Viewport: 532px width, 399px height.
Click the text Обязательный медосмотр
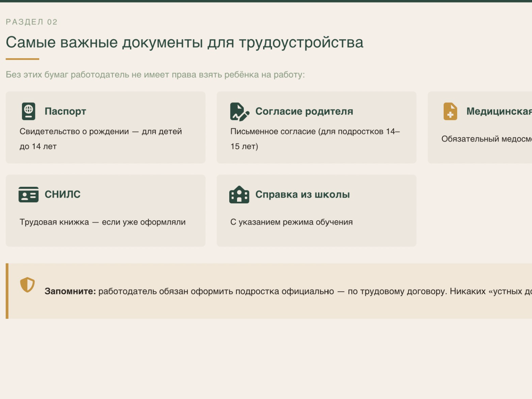coord(487,139)
